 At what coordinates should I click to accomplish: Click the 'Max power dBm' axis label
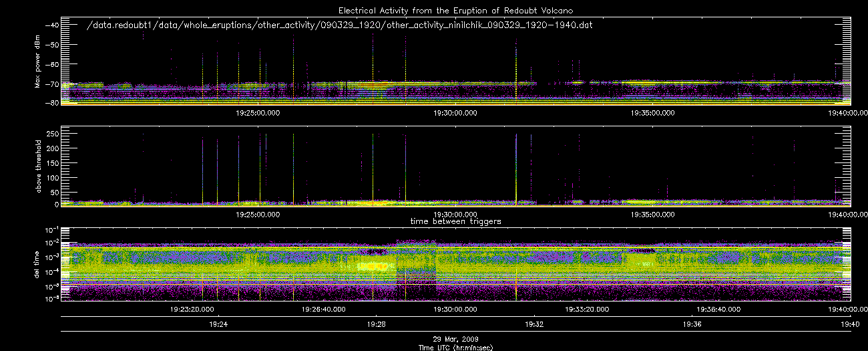[38, 62]
